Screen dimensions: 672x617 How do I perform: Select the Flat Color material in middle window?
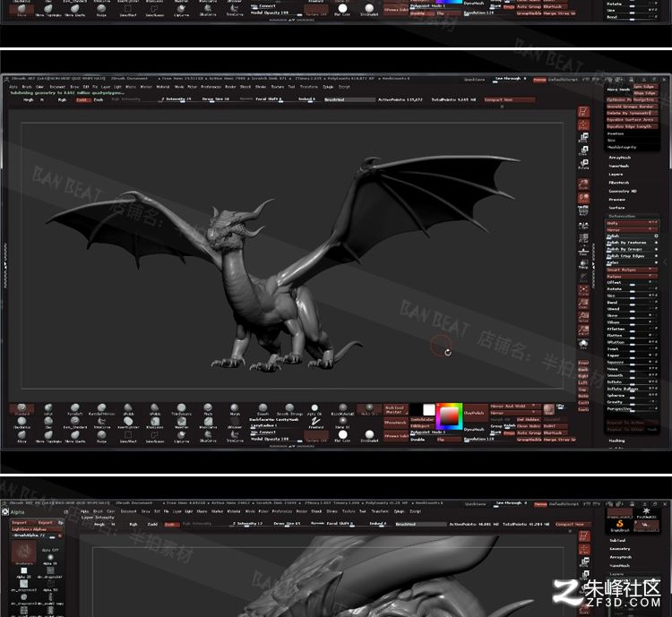click(343, 436)
